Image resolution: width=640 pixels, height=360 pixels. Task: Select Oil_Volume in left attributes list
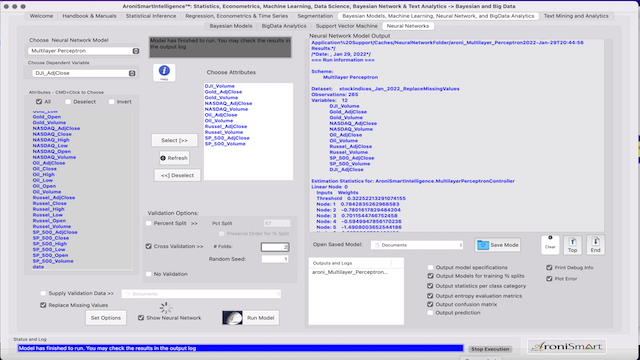[x=47, y=191]
